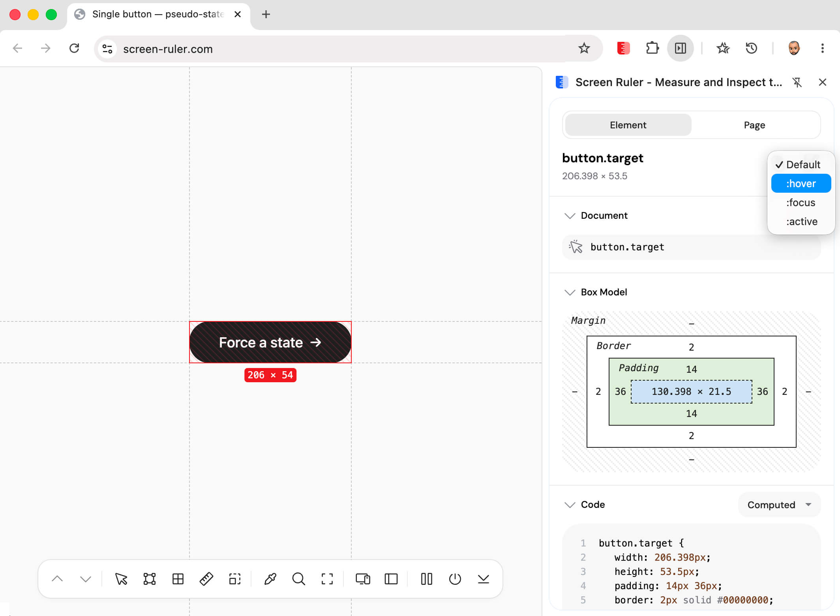Screen dimensions: 840x616
Task: Choose the :focus pseudo-state
Action: point(801,203)
